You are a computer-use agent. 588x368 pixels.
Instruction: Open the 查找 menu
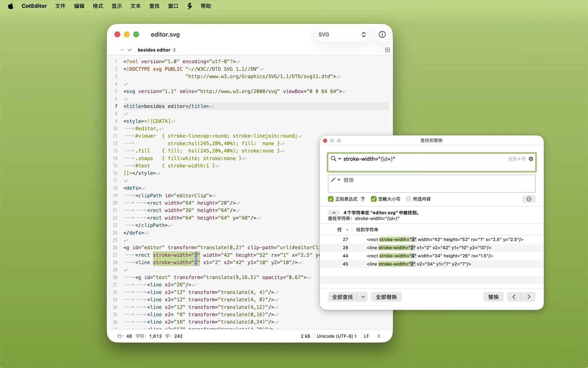pos(154,6)
